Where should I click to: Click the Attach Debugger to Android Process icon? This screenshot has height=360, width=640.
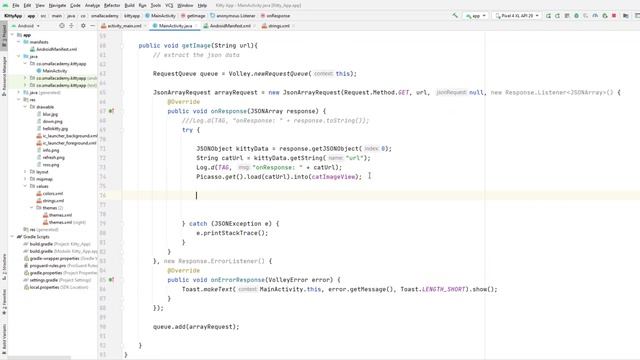pos(605,16)
